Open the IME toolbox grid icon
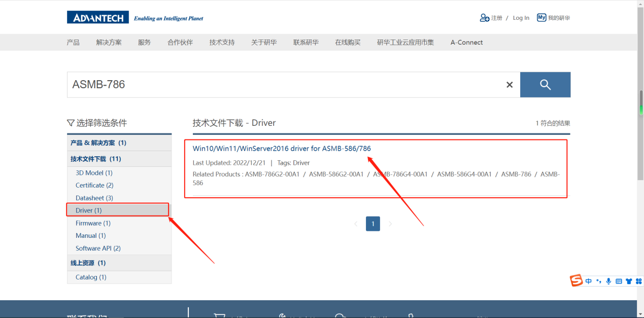 639,281
